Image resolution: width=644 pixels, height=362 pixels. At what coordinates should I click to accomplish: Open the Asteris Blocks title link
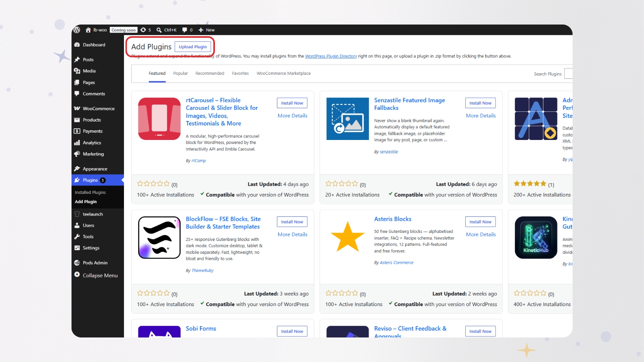coord(393,219)
